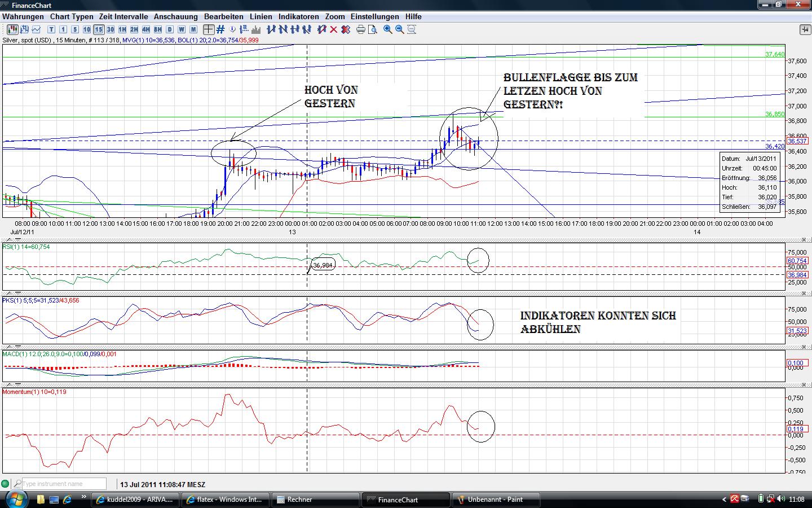
Task: Toggle the chart grid display icon
Action: pos(220,29)
